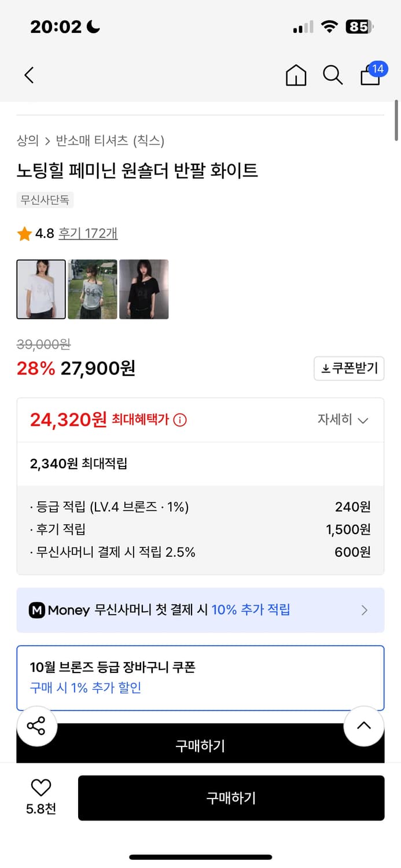Open 무신사머니 첫 결제 banner arrow
The image size is (401, 868).
pos(364,610)
